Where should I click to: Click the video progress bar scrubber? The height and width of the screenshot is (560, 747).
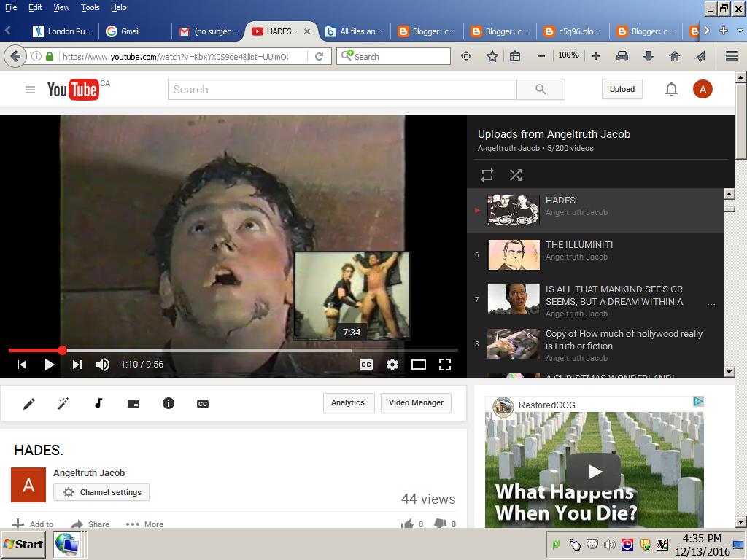pyautogui.click(x=63, y=351)
